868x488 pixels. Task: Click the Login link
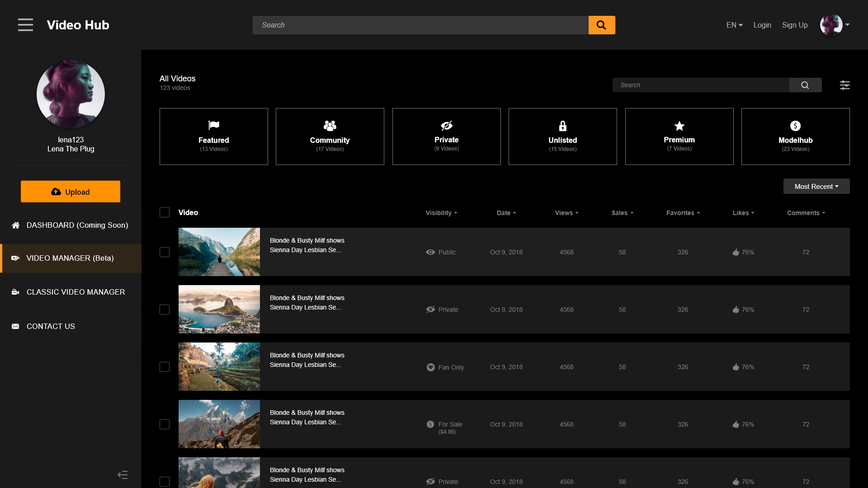tap(762, 25)
